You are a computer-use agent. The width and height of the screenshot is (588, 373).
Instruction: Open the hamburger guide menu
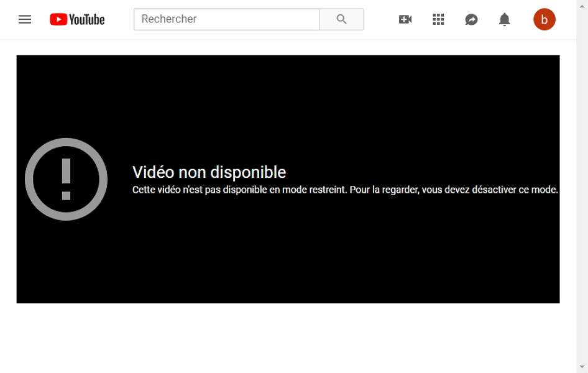click(25, 19)
